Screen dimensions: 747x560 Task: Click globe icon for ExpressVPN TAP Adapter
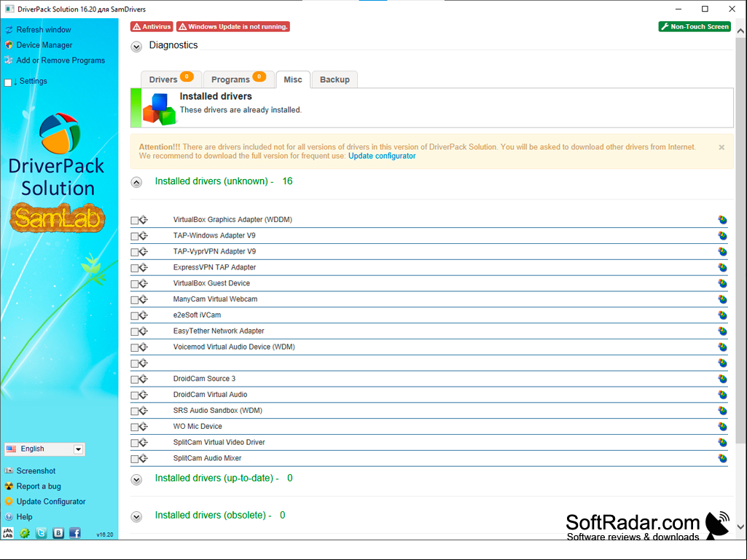tap(722, 267)
